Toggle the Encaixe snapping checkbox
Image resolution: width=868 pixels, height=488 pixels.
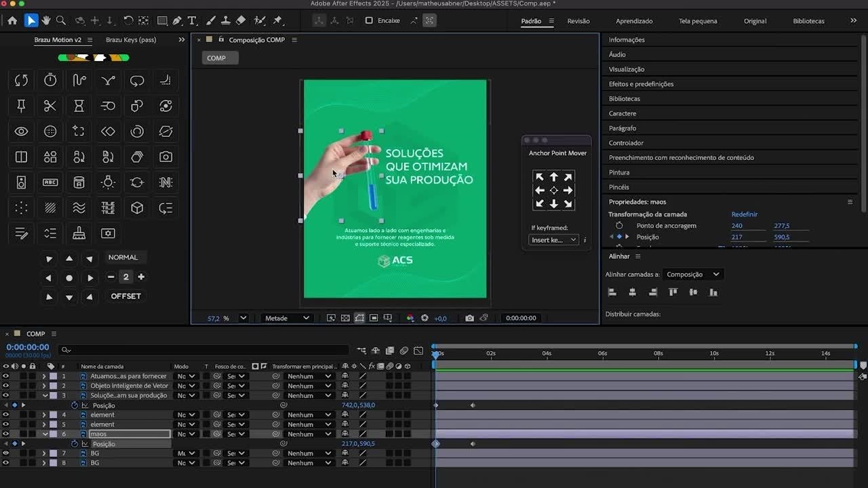point(369,20)
